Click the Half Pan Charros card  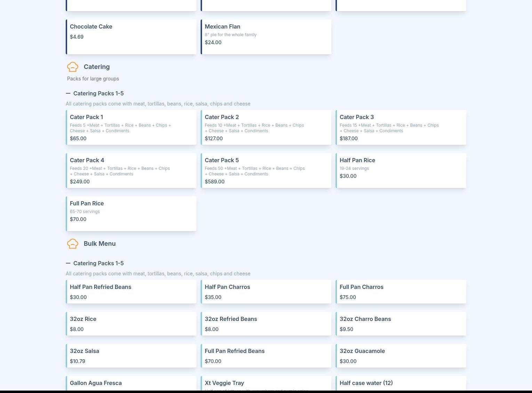(266, 292)
